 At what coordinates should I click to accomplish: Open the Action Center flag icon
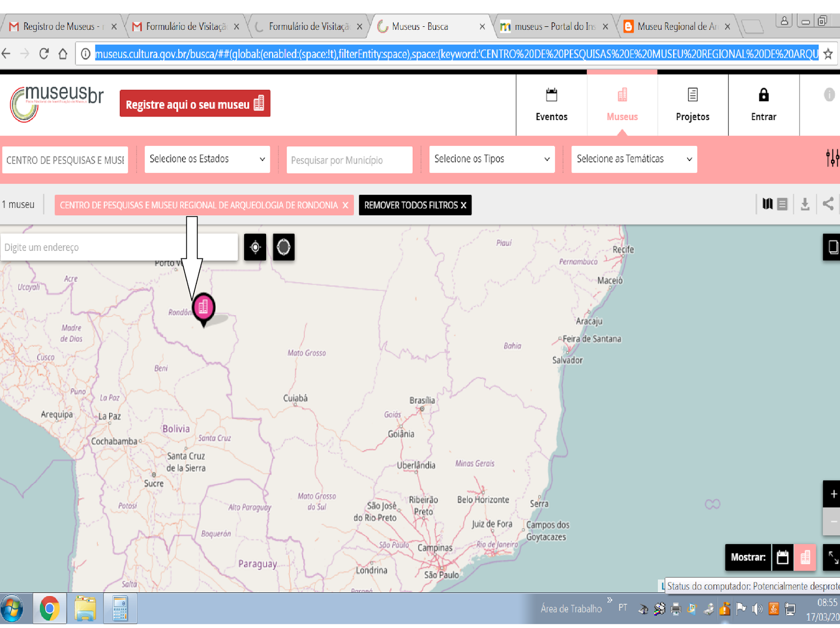click(741, 609)
